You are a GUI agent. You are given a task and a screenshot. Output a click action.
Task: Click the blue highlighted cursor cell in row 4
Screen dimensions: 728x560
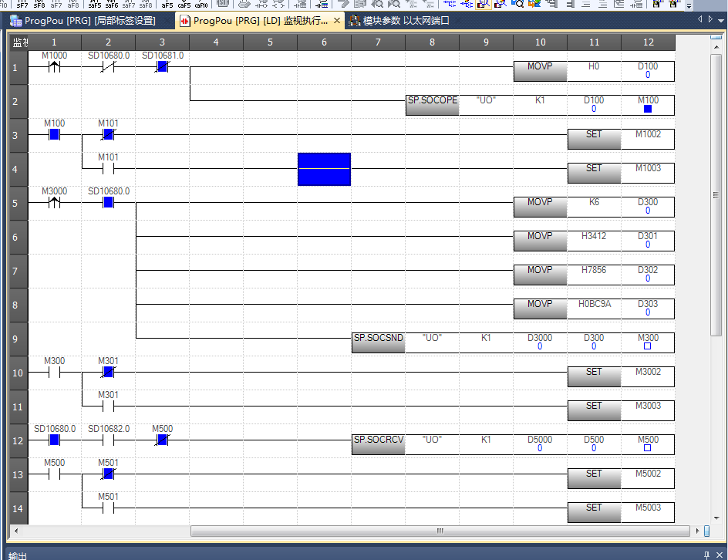pos(324,169)
